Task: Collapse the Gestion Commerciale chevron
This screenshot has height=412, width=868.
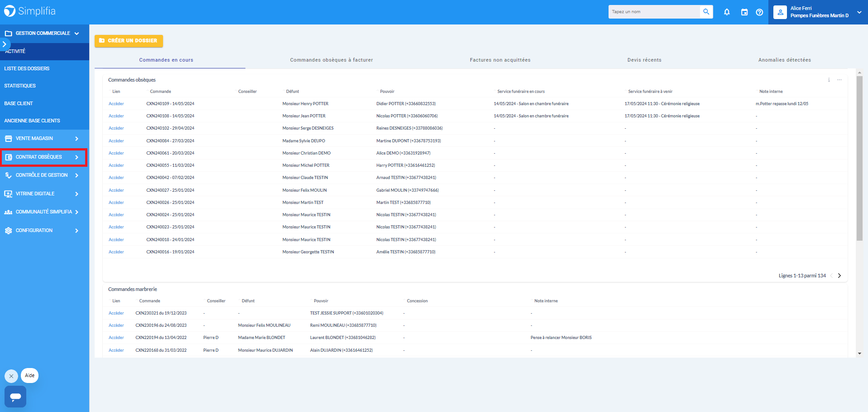Action: coord(77,34)
